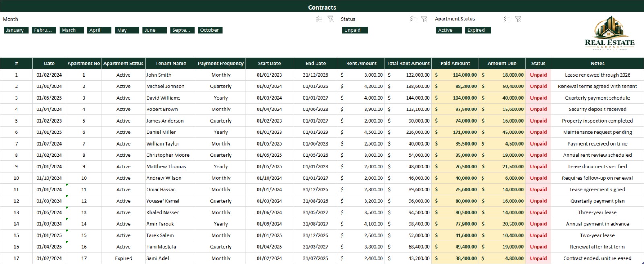
Task: Toggle the January month filter
Action: point(16,30)
